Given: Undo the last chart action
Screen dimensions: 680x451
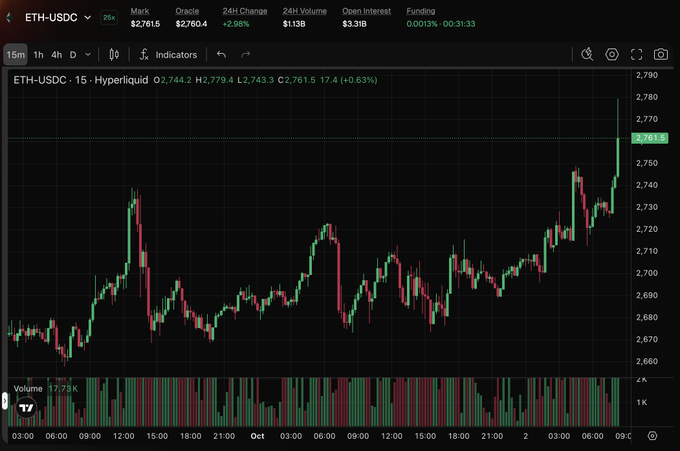Looking at the screenshot, I should (x=221, y=55).
